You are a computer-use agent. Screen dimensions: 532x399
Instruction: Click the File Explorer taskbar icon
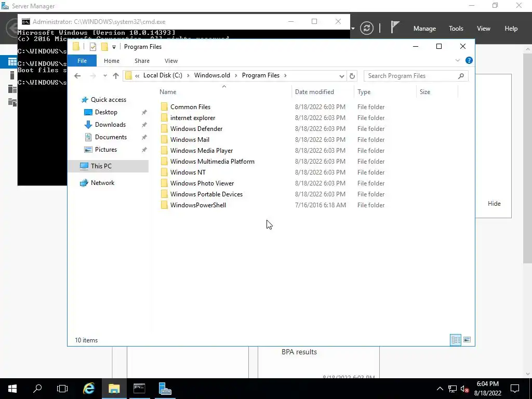114,389
